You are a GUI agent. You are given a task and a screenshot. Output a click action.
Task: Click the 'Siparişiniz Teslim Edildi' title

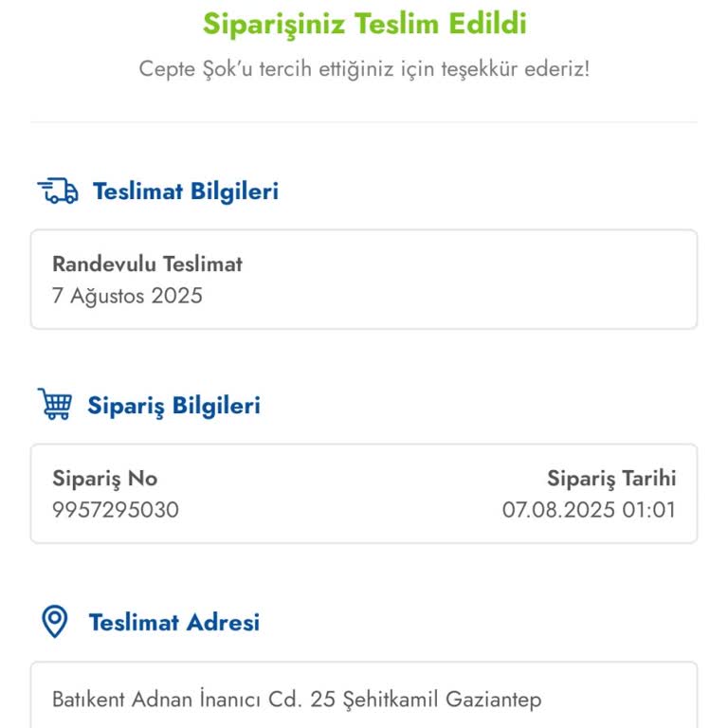(364, 23)
